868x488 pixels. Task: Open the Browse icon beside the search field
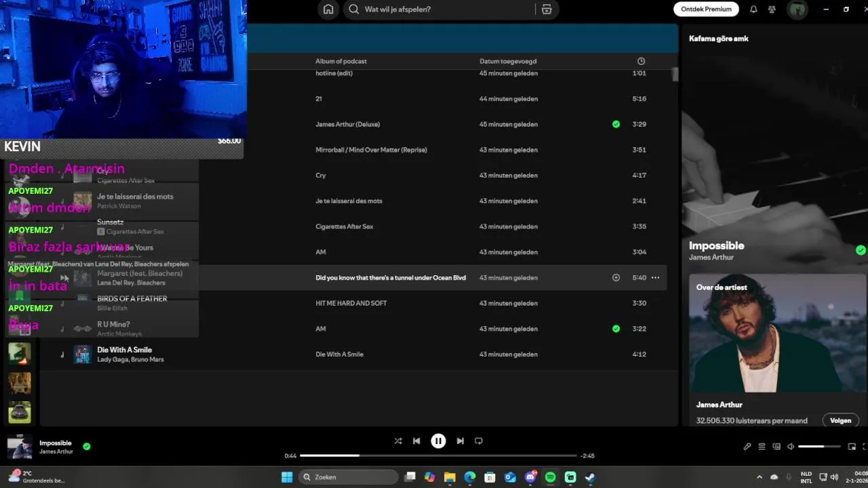coord(547,9)
